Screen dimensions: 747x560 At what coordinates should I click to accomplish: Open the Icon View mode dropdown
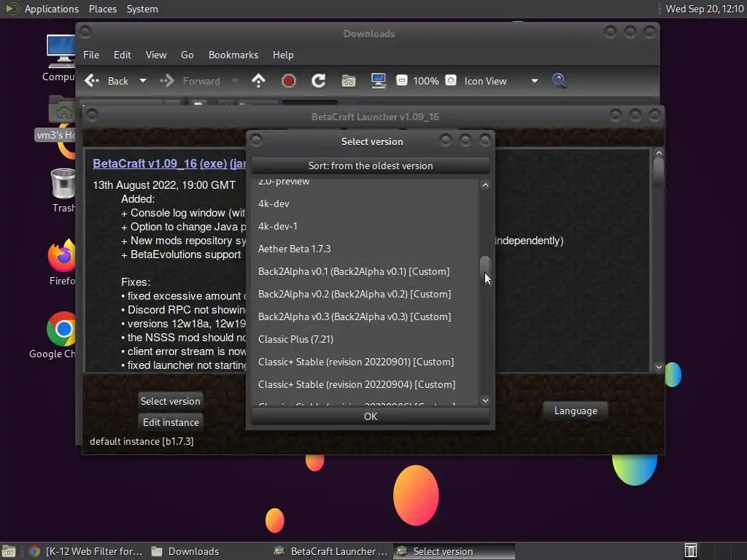click(500, 82)
